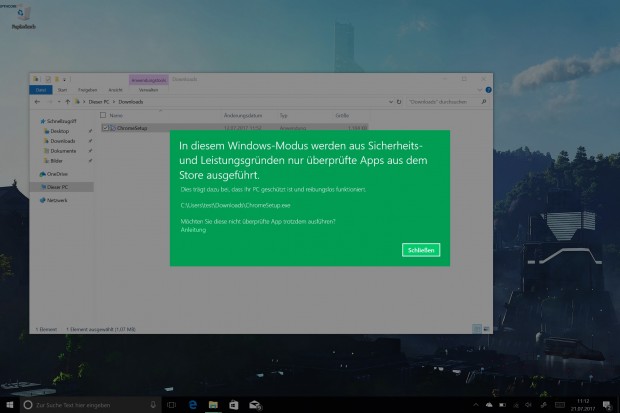This screenshot has height=413, width=620.
Task: Click the OneDrive cloud tray icon
Action: tap(489, 405)
